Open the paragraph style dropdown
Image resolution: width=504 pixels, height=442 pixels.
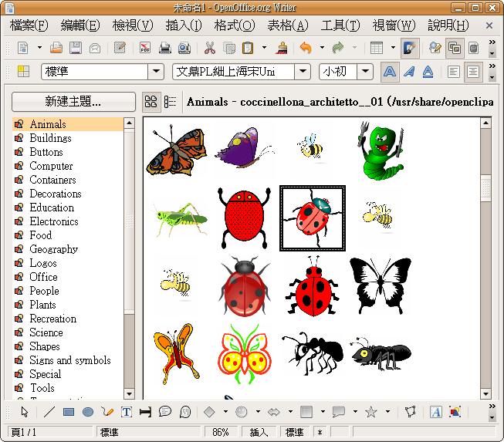[156, 72]
